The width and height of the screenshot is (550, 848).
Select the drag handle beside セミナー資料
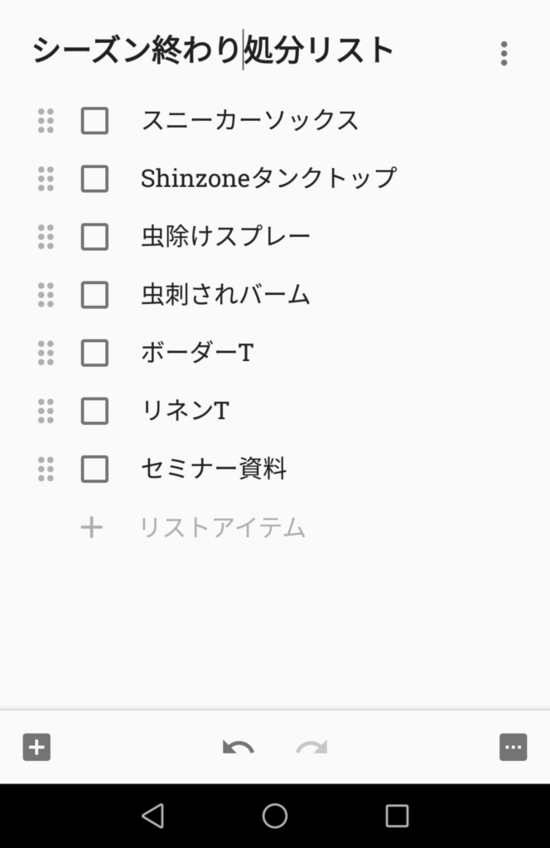coord(46,469)
